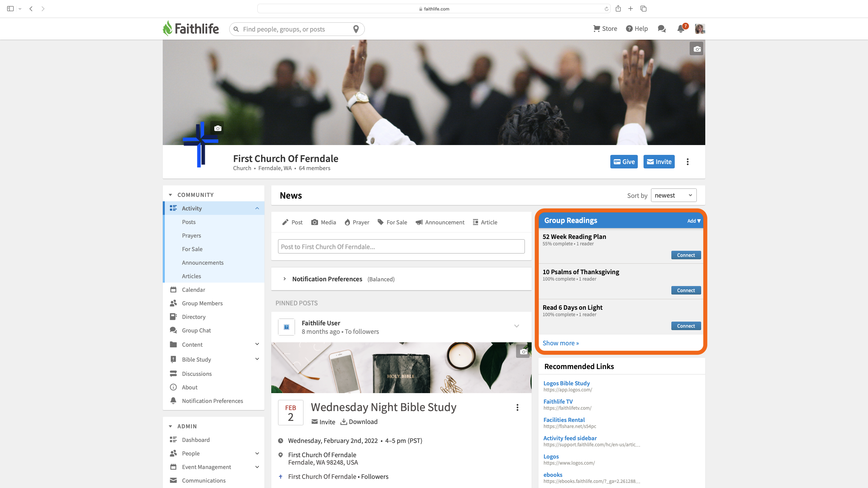Screen dimensions: 868x488
Task: Change cover photo camera icon
Action: [x=696, y=49]
